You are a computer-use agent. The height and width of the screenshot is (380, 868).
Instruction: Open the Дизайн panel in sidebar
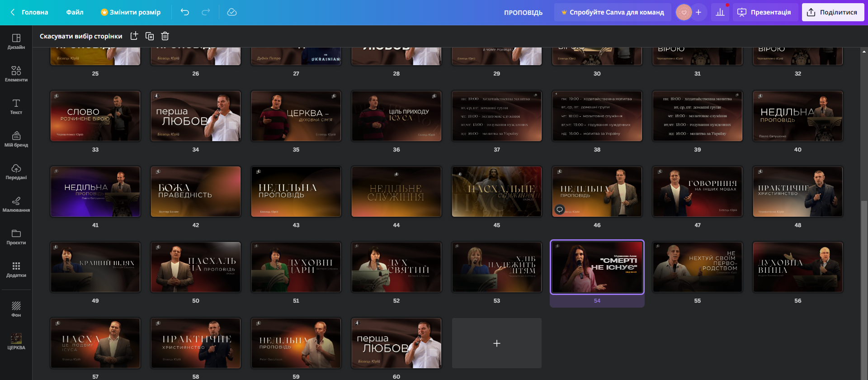(16, 41)
